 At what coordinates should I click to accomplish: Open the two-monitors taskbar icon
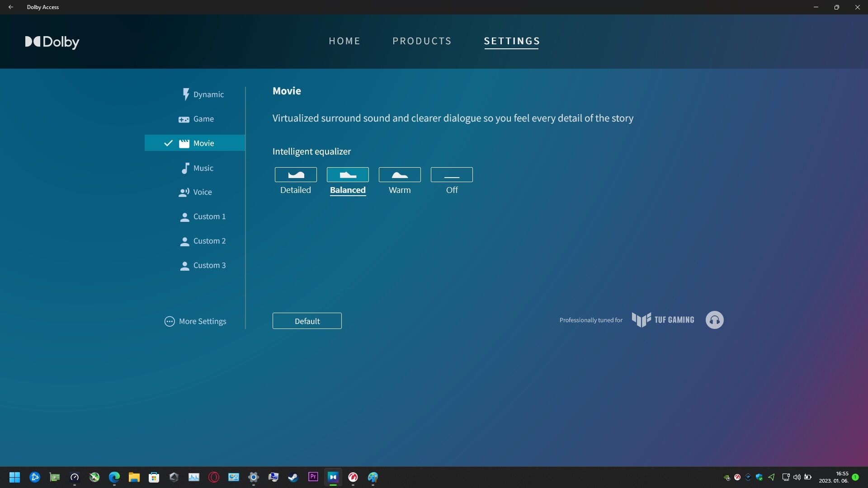[274, 477]
